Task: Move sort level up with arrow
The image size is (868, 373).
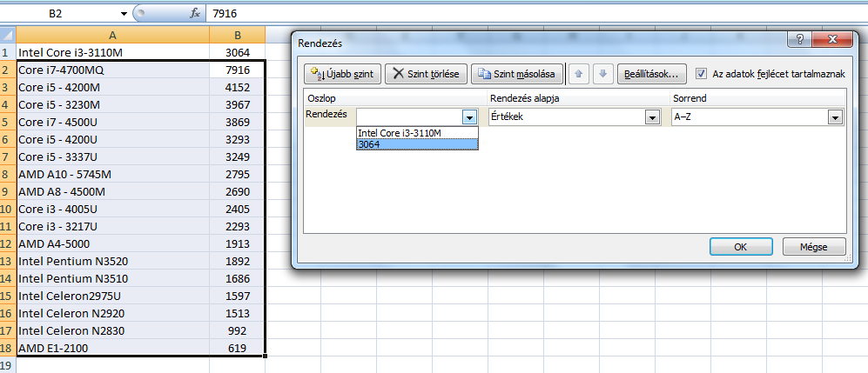Action: coord(578,74)
